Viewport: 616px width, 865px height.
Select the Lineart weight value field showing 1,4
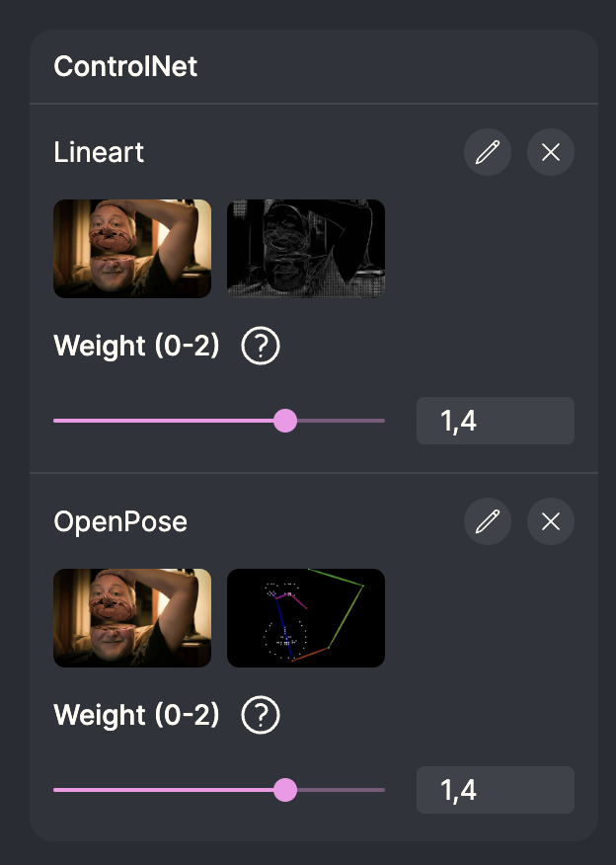pos(495,420)
